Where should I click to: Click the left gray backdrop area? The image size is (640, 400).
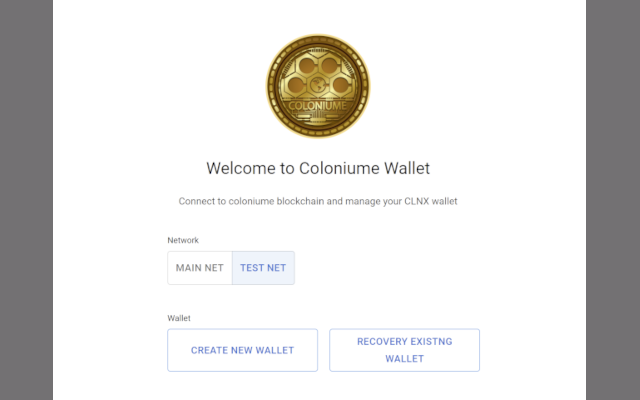[26, 200]
